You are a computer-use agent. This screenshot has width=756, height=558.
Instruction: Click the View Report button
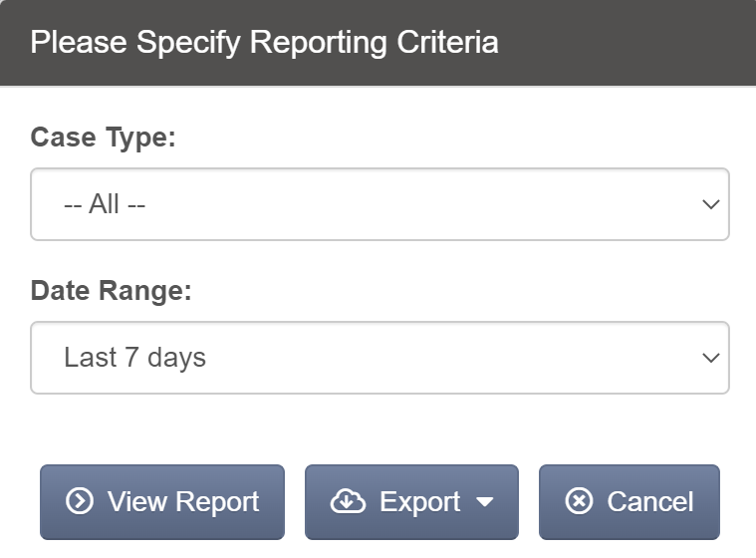[162, 502]
